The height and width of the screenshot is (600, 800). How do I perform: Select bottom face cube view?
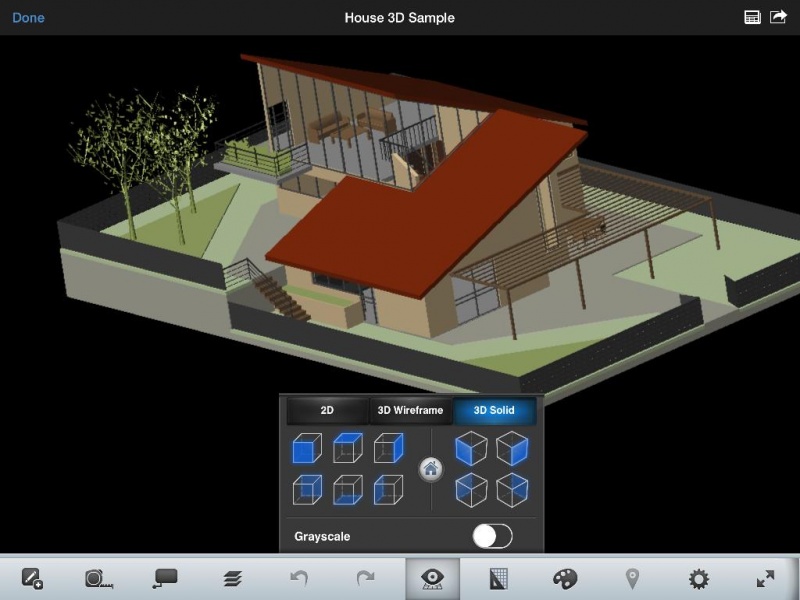348,490
